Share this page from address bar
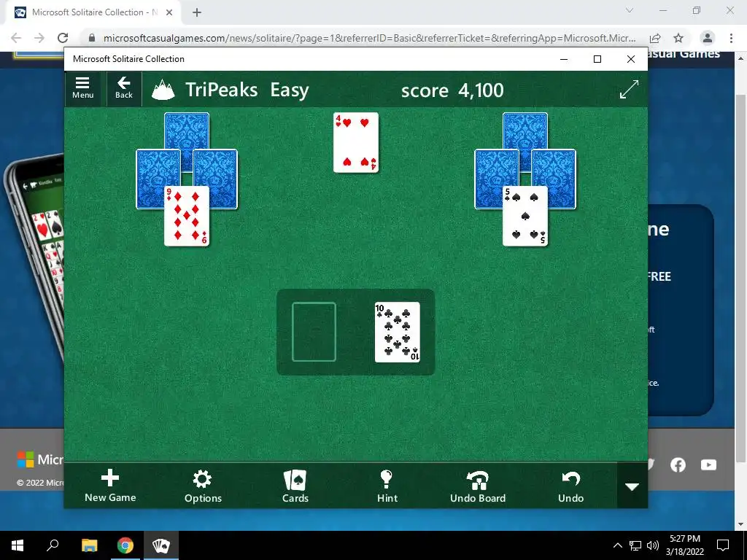Viewport: 747px width, 560px height. click(x=655, y=38)
